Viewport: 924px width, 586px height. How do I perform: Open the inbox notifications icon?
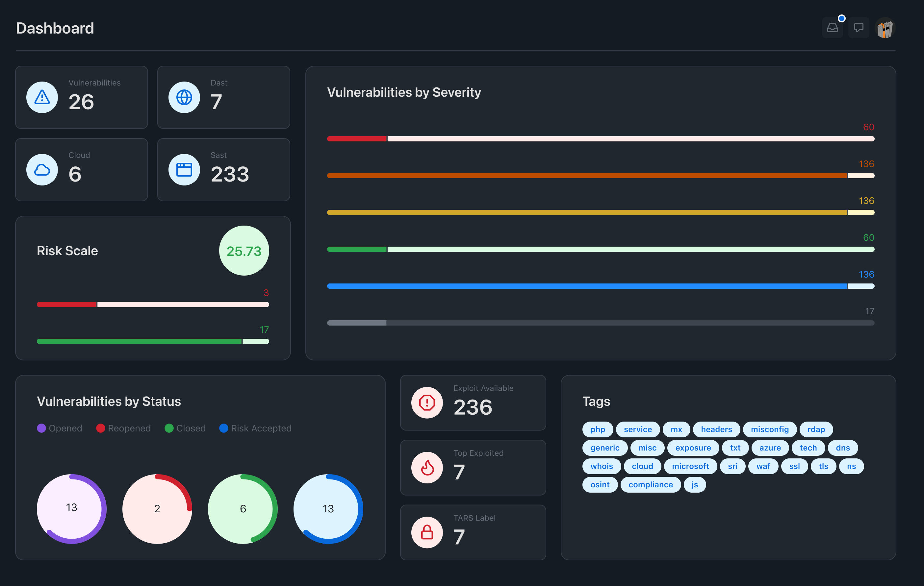coord(832,28)
